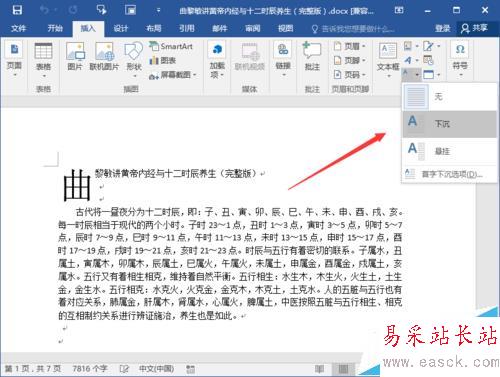Click the 联机图片 online pictures icon
This screenshot has width=500, height=377.
(x=104, y=57)
